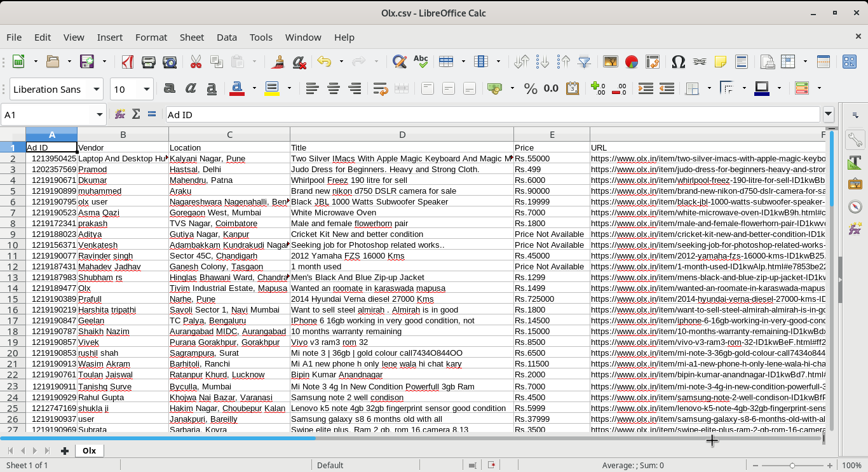Click the Print icon
The height and width of the screenshot is (472, 868).
(149, 62)
